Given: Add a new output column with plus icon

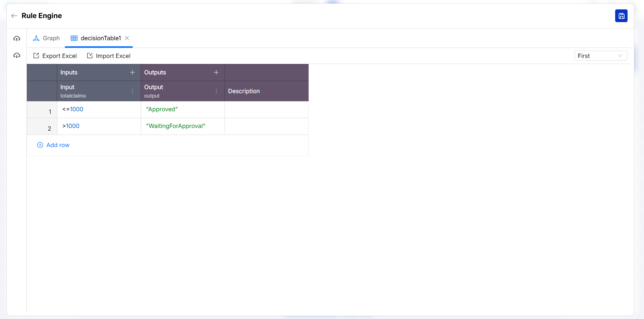Looking at the screenshot, I should tap(216, 72).
